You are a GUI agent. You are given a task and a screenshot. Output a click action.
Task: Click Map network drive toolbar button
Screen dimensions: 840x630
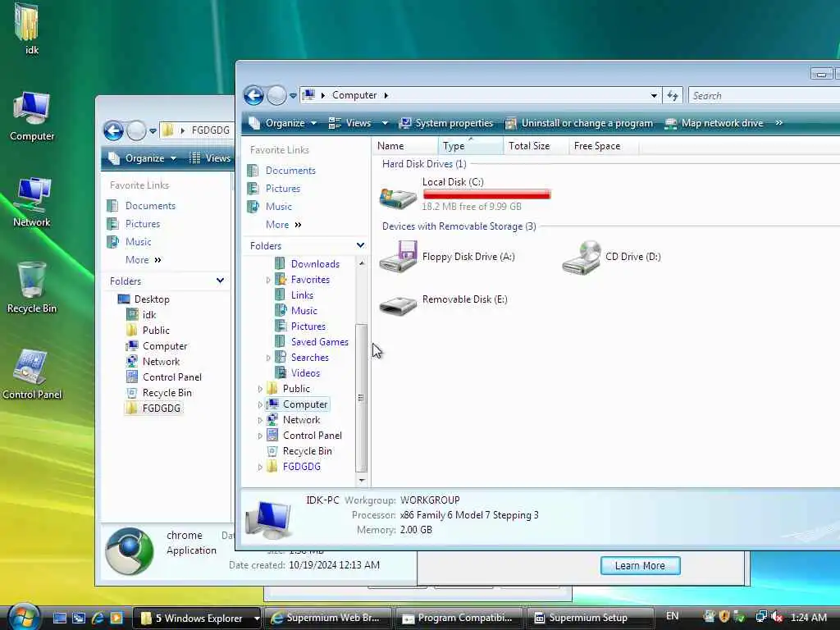714,123
